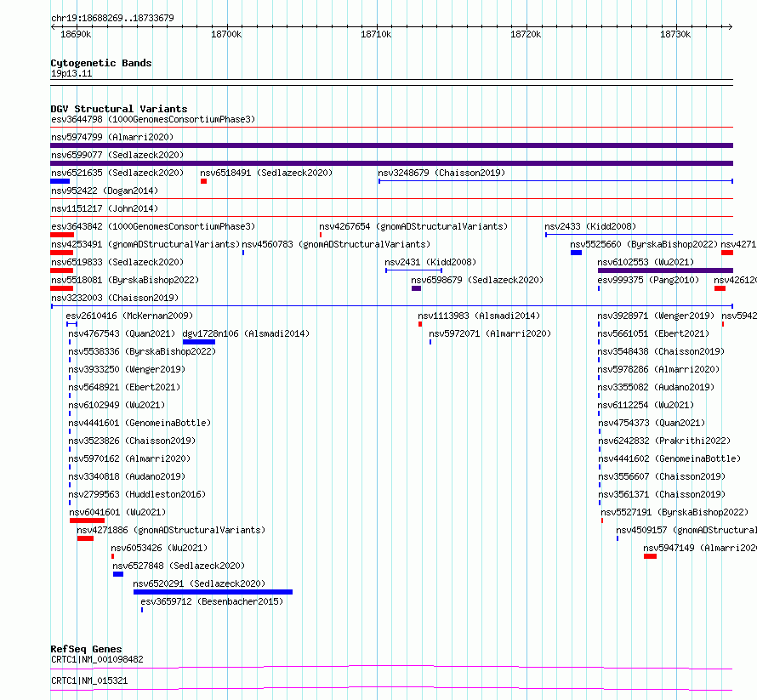Click nsv4560783 (gnomADStructuralVariants) label
Viewport: 757px width, 700px height.
click(336, 244)
